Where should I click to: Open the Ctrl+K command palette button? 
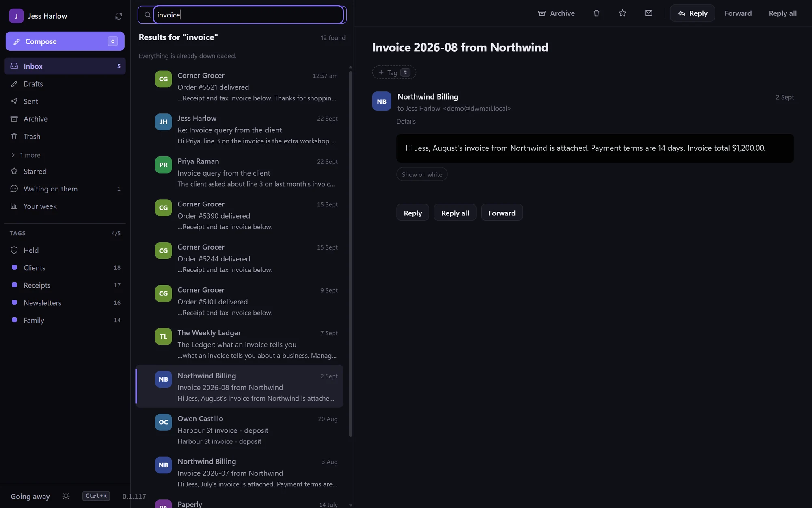pos(96,496)
